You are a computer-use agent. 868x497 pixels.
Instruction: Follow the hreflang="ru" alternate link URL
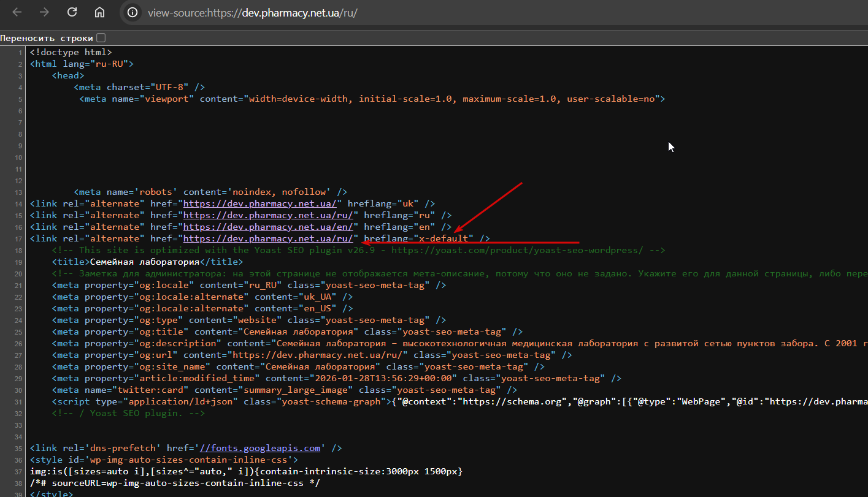269,215
